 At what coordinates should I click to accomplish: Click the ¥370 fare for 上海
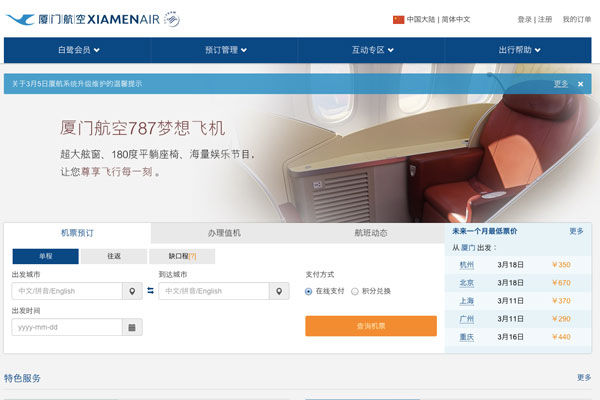[561, 301]
